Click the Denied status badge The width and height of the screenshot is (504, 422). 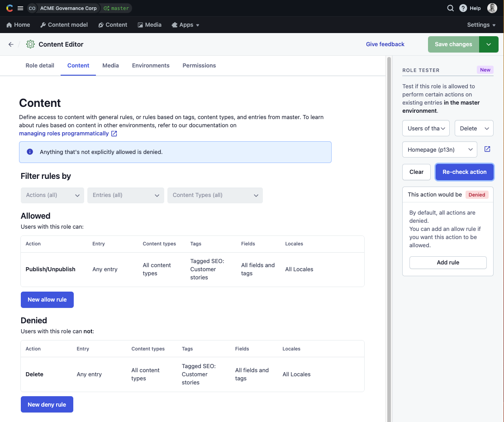477,195
